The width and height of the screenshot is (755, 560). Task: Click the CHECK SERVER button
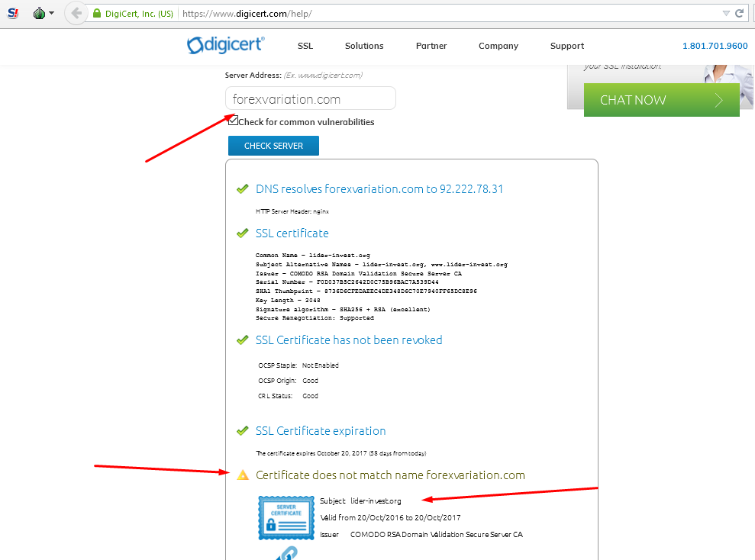[273, 146]
